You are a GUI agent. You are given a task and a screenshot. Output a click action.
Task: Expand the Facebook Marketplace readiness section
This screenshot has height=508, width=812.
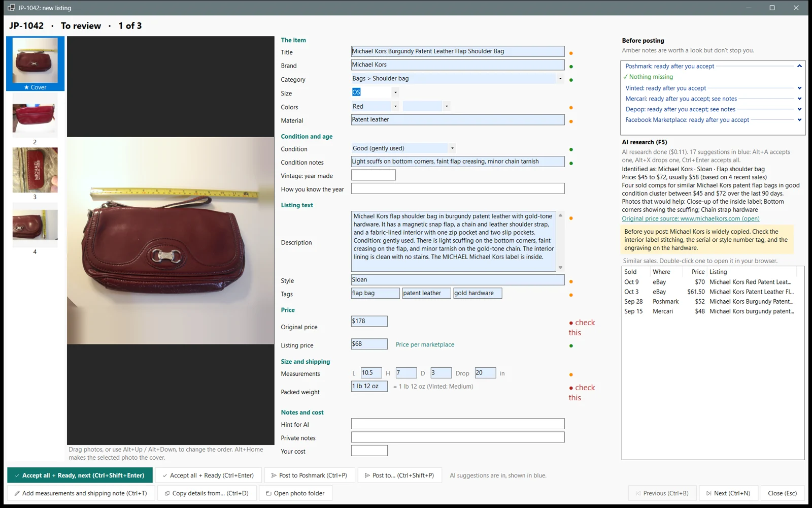point(799,120)
